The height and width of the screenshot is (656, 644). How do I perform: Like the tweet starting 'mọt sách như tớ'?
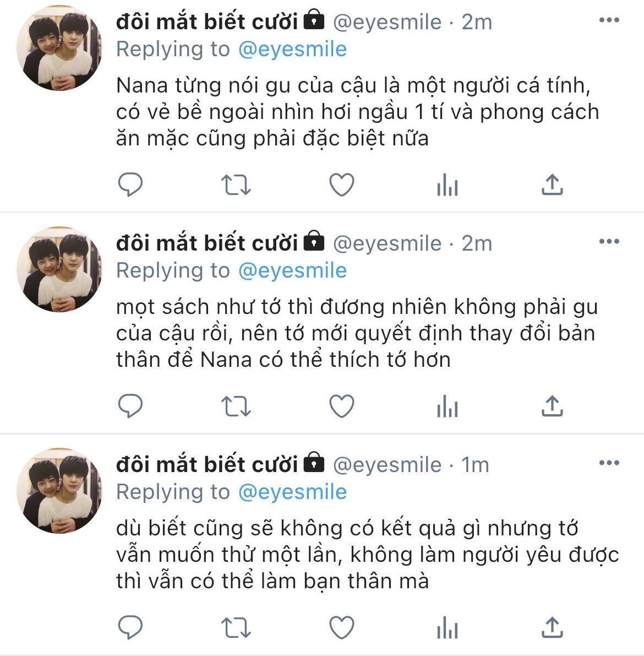(342, 406)
